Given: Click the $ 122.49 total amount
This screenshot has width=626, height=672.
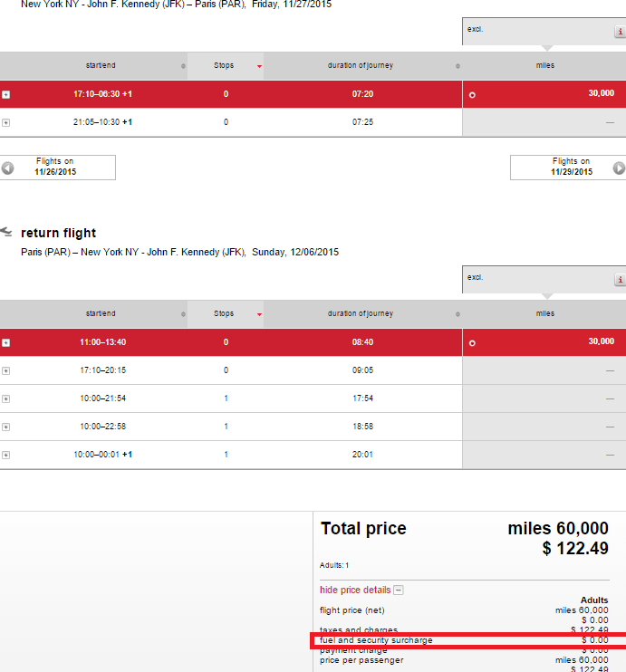Looking at the screenshot, I should tap(575, 549).
